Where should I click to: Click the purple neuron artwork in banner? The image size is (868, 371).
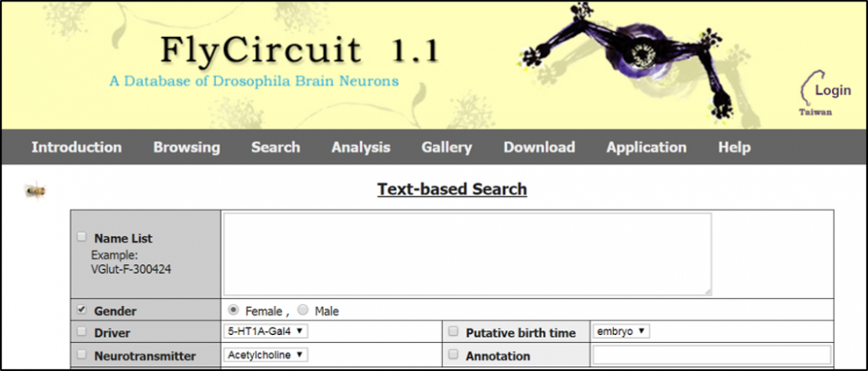(x=636, y=58)
